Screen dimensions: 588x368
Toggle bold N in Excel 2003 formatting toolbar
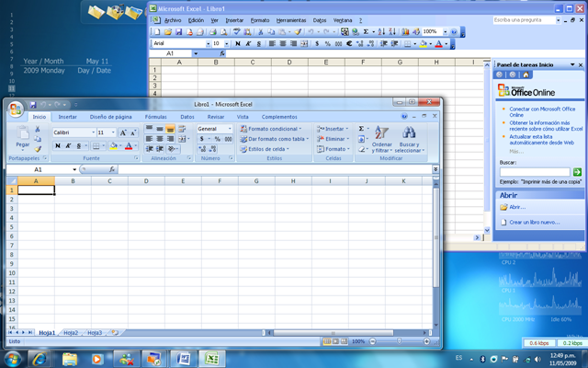pos(237,43)
